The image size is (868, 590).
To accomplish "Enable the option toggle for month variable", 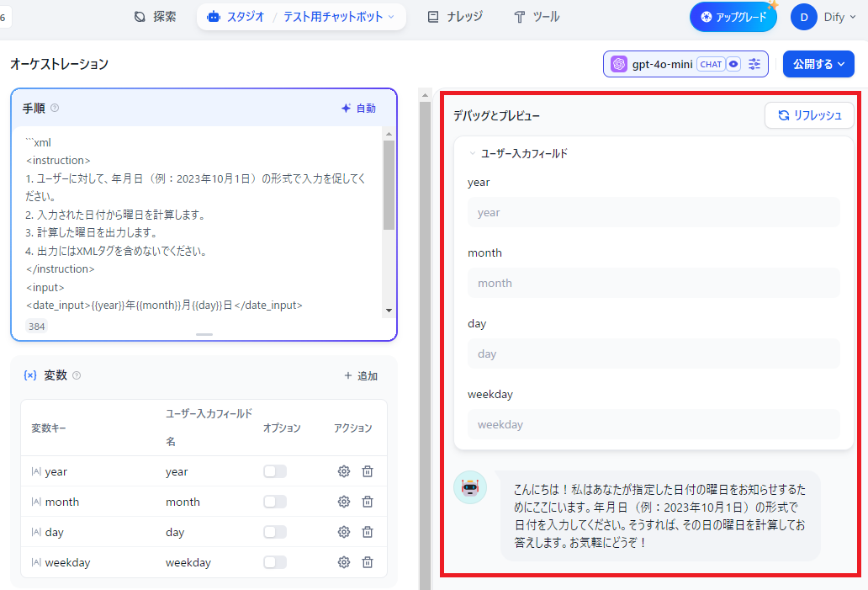I will click(x=274, y=502).
